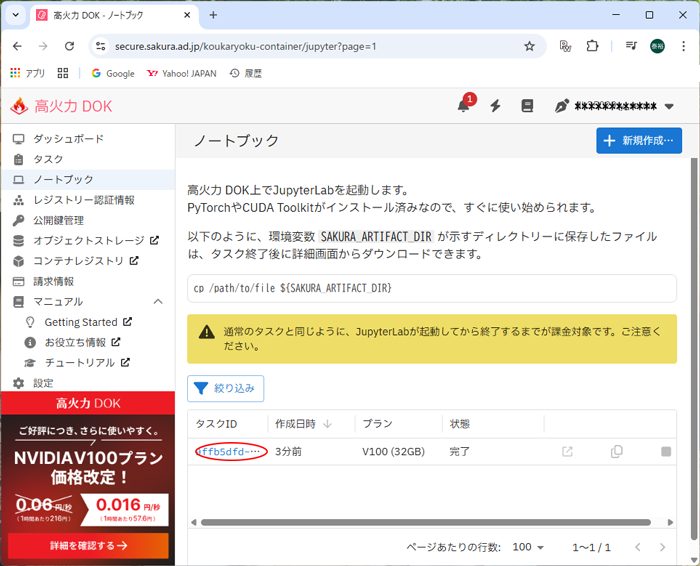The image size is (700, 566).
Task: Open the Chrome profile avatar
Action: click(x=657, y=46)
